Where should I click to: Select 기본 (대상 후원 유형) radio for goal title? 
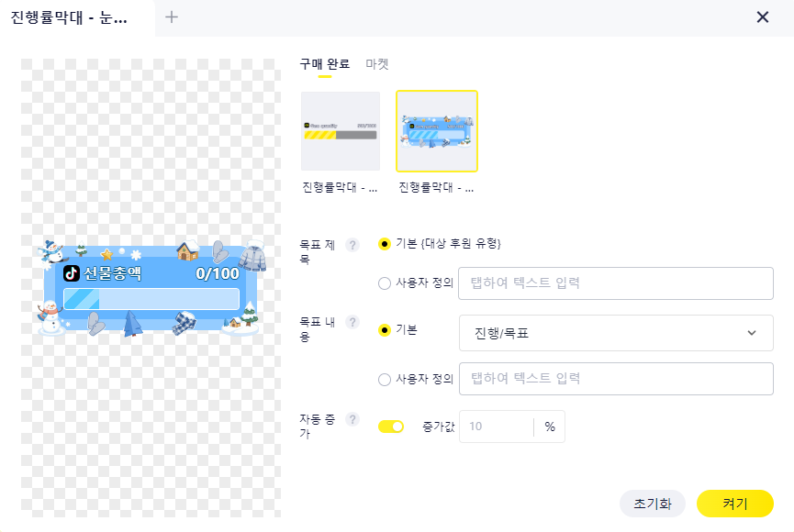(385, 244)
